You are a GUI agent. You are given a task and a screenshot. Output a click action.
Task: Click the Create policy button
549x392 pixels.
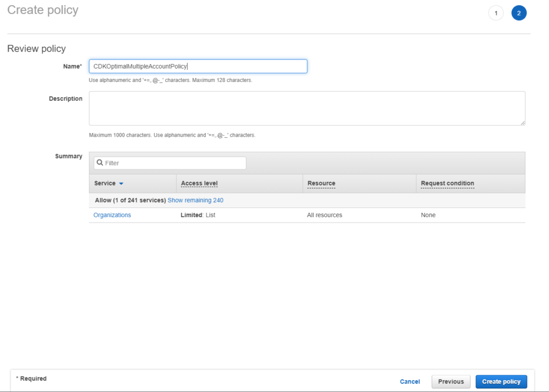pyautogui.click(x=501, y=381)
